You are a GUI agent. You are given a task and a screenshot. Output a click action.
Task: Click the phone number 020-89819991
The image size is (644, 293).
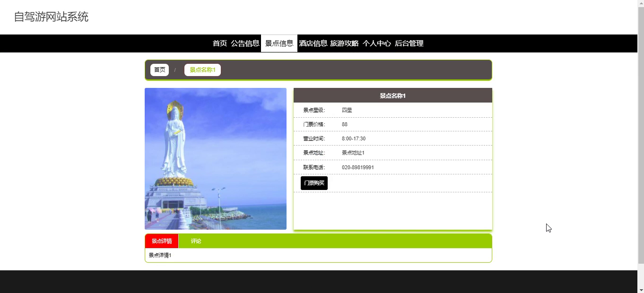[x=358, y=167]
